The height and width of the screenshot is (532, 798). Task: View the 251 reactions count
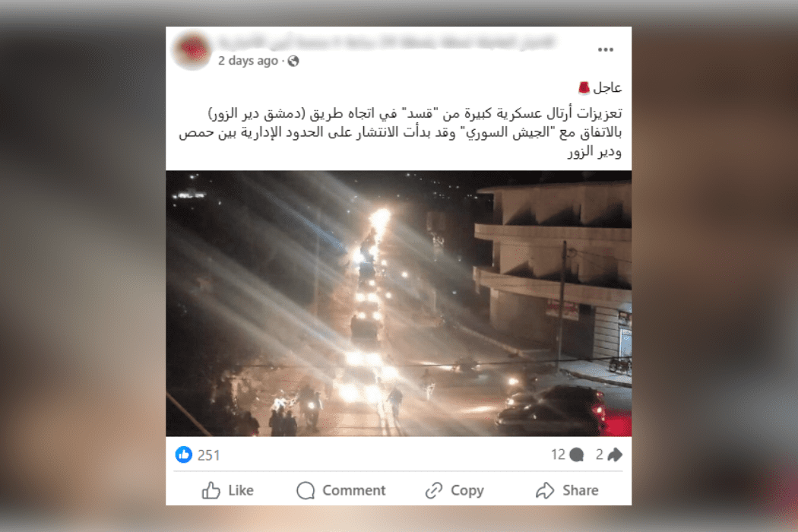pyautogui.click(x=209, y=455)
